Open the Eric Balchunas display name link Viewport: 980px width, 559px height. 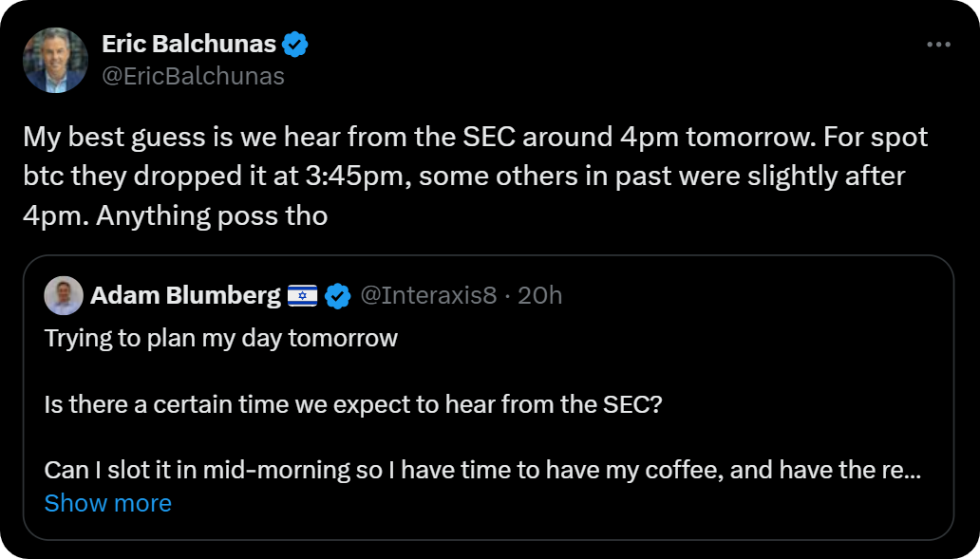(x=189, y=44)
